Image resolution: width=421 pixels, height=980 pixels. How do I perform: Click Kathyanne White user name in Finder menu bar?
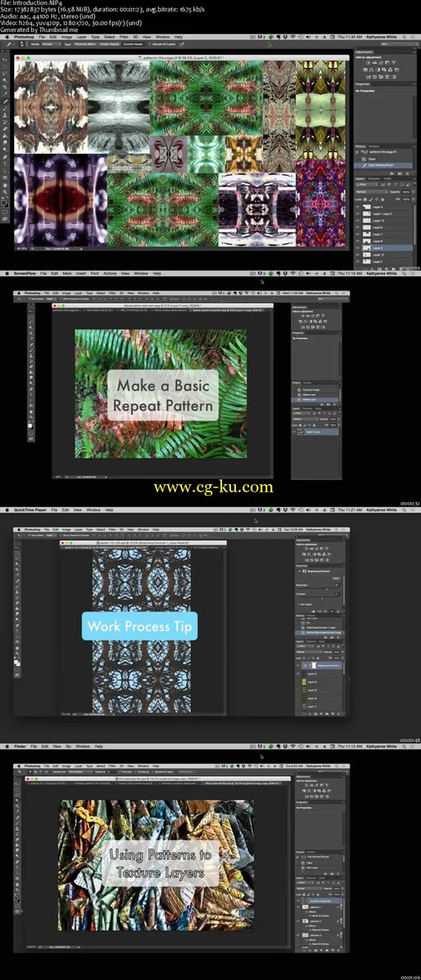[382, 747]
